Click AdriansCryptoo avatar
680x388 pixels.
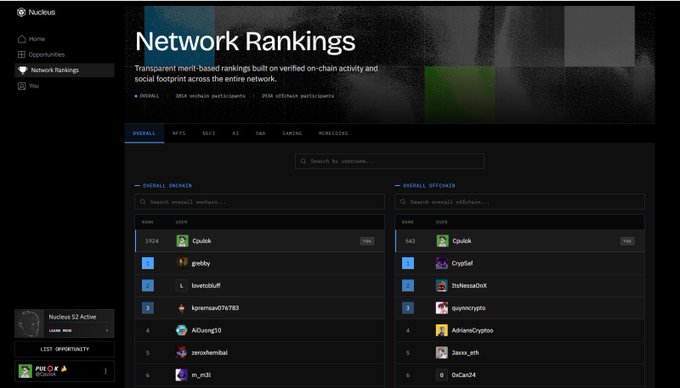(442, 330)
